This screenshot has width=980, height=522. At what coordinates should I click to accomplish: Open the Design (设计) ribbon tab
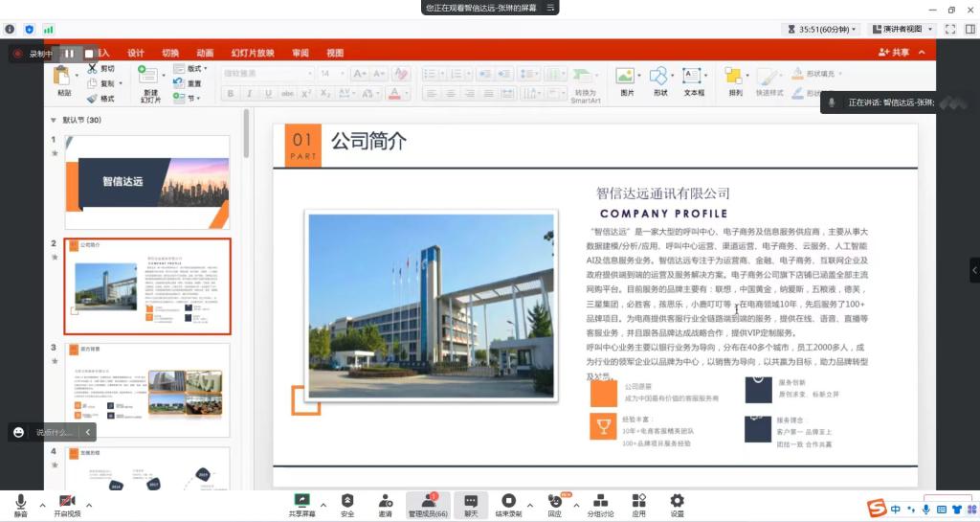pyautogui.click(x=136, y=53)
